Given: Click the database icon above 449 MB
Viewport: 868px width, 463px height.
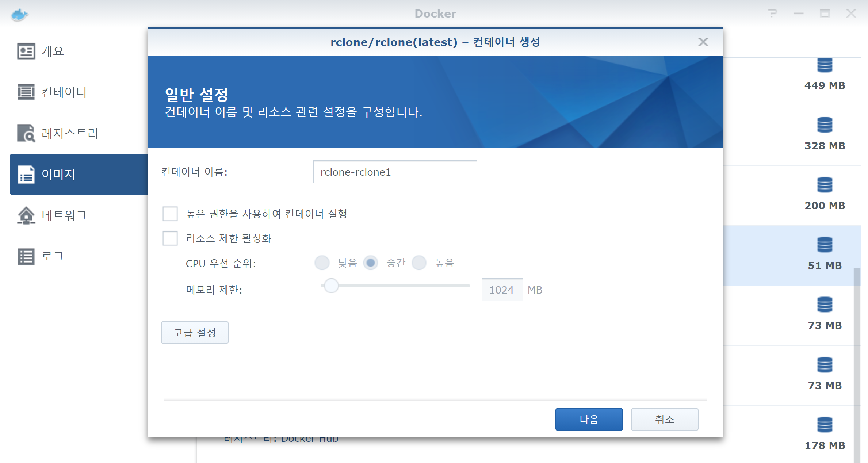Looking at the screenshot, I should pyautogui.click(x=825, y=65).
